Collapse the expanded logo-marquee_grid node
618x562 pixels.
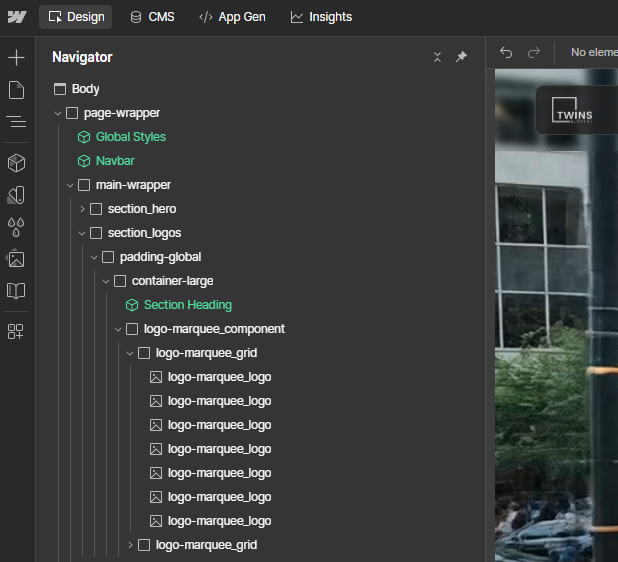pyautogui.click(x=130, y=354)
